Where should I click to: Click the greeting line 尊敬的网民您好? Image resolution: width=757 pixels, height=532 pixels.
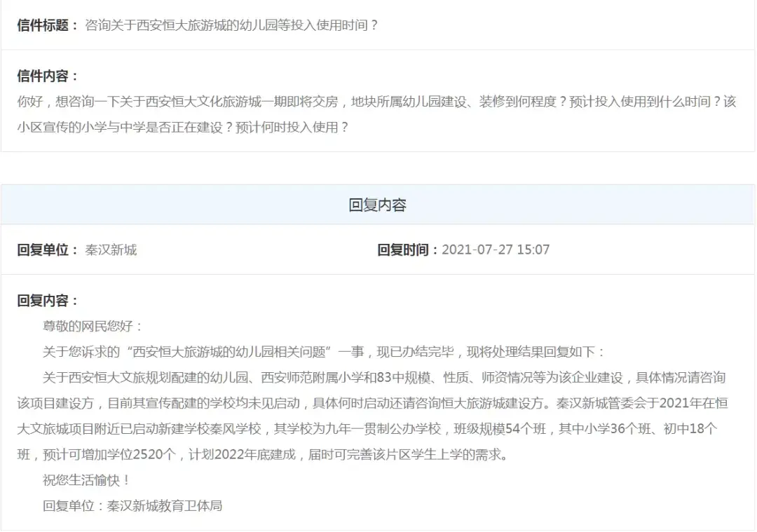tap(93, 326)
